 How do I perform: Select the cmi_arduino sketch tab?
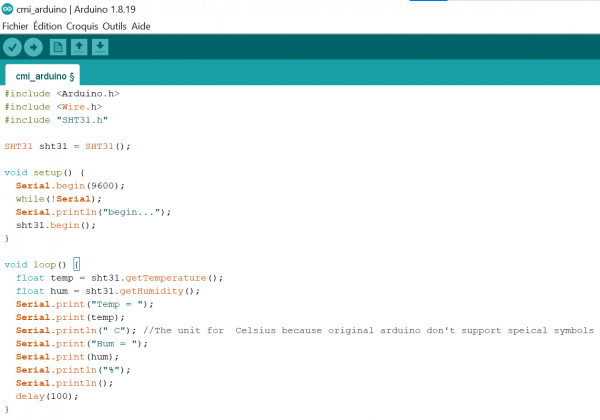tap(40, 75)
